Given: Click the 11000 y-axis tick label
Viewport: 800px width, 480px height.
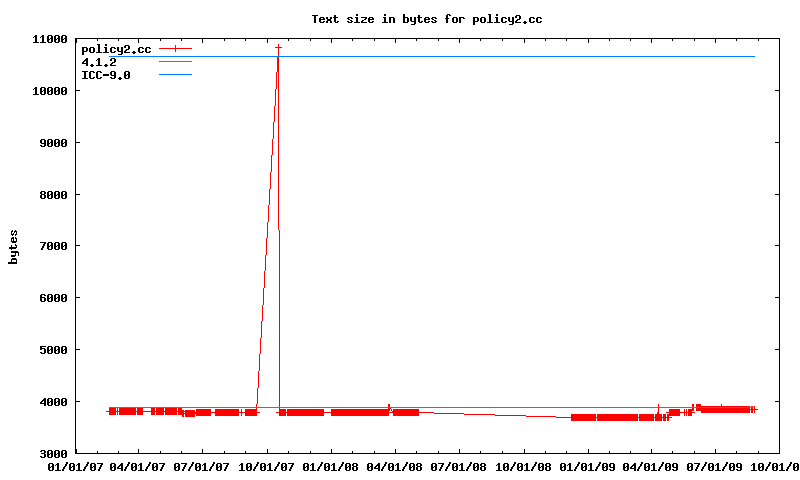Looking at the screenshot, I should click(x=49, y=39).
